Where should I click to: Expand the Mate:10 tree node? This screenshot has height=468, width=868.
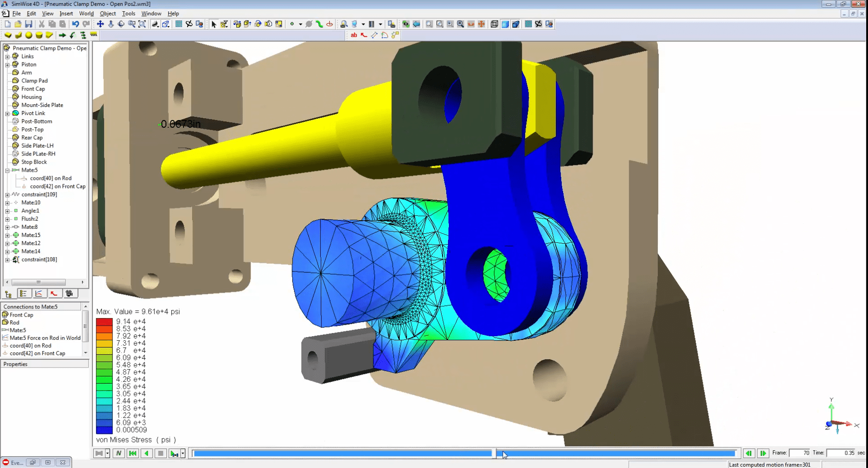(x=7, y=203)
